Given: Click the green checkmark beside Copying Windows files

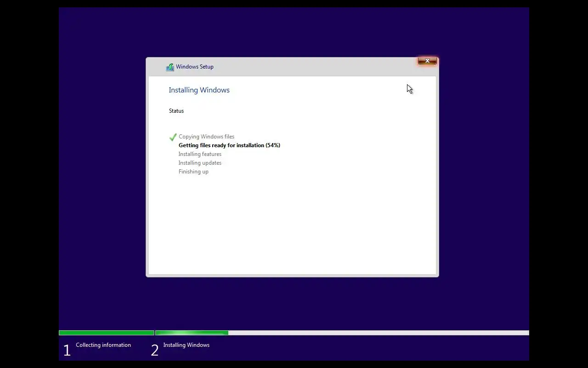Looking at the screenshot, I should (x=173, y=137).
